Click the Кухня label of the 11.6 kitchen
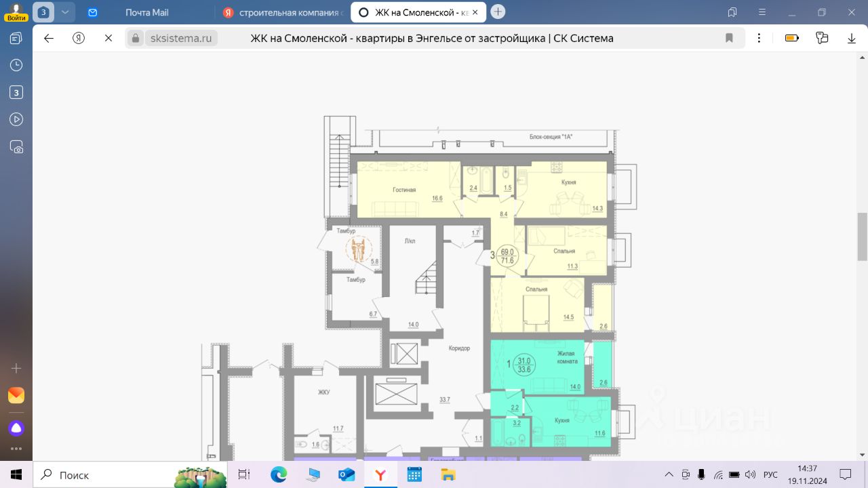This screenshot has width=868, height=488. [561, 420]
